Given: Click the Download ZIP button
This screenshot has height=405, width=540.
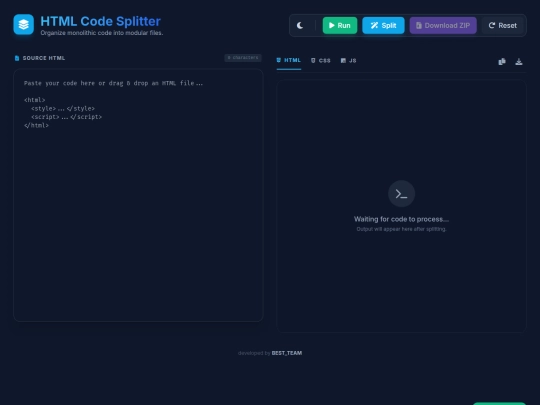Looking at the screenshot, I should (x=443, y=25).
